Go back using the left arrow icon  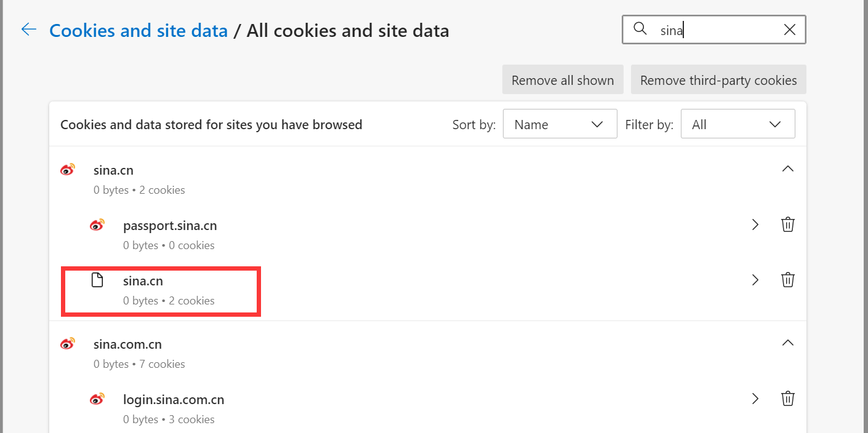tap(29, 30)
